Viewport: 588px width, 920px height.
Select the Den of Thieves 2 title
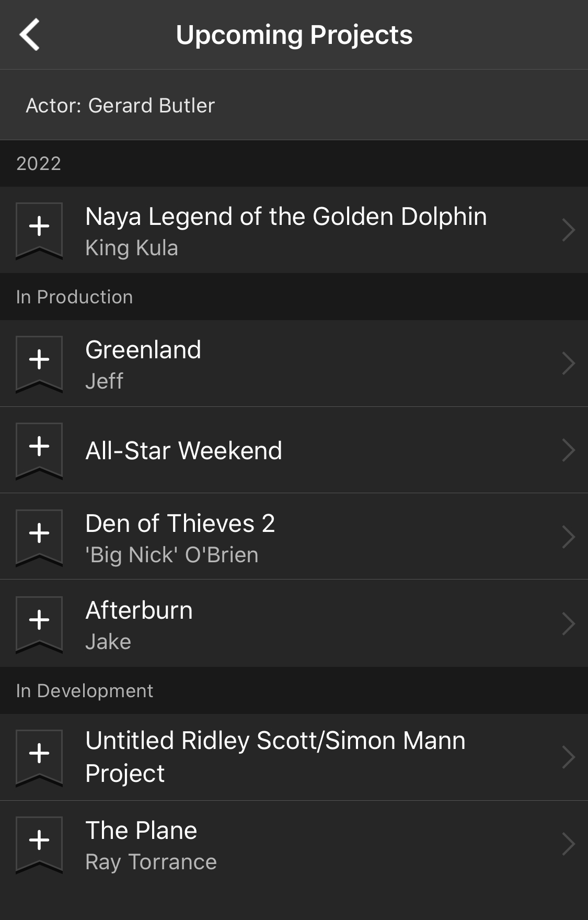click(x=180, y=524)
